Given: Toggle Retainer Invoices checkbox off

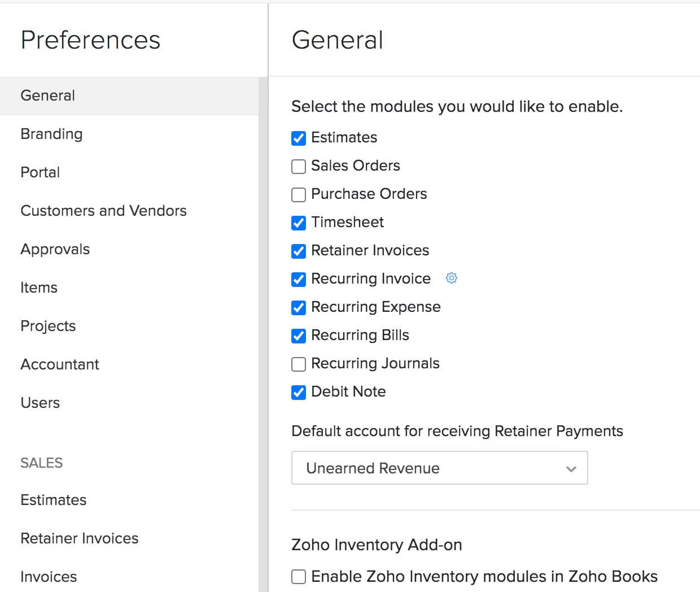Looking at the screenshot, I should tap(299, 251).
